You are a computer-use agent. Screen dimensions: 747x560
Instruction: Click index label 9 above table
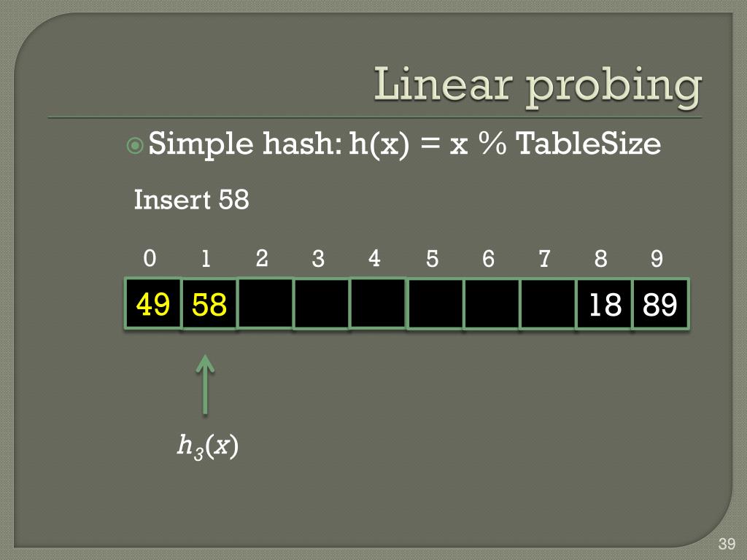click(657, 259)
